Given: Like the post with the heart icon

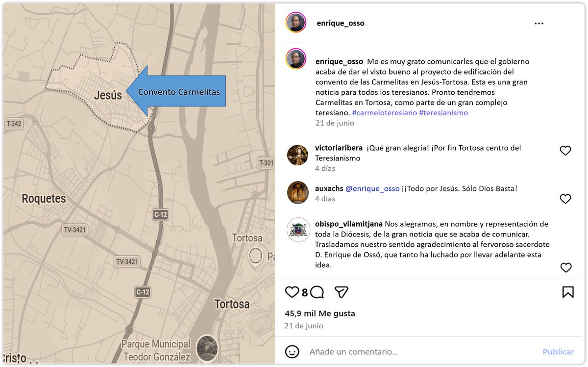Looking at the screenshot, I should coord(292,292).
